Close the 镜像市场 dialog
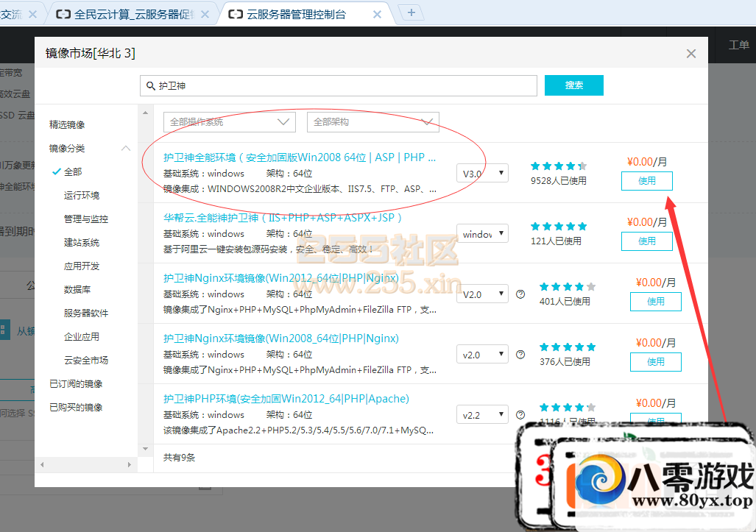Viewport: 756px width, 532px height. tap(691, 54)
